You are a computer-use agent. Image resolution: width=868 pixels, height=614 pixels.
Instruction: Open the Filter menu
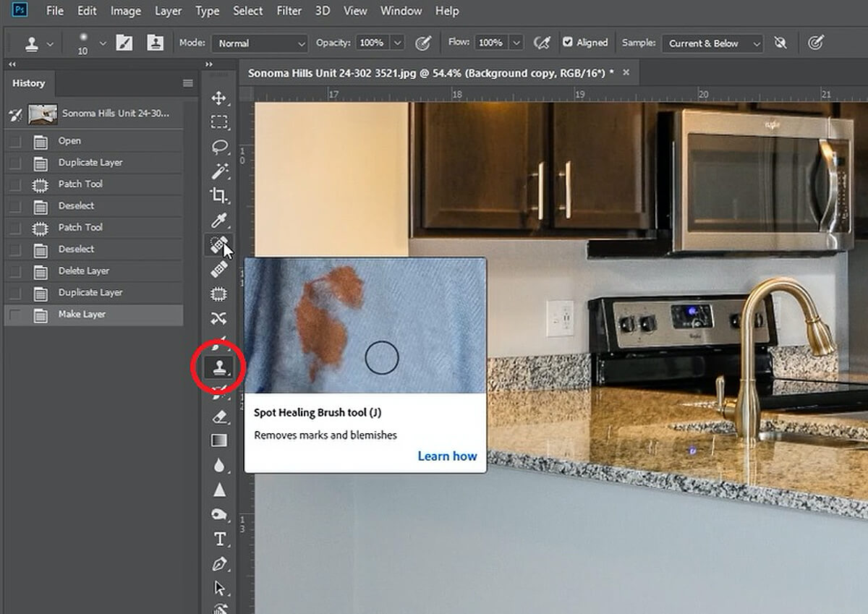289,11
